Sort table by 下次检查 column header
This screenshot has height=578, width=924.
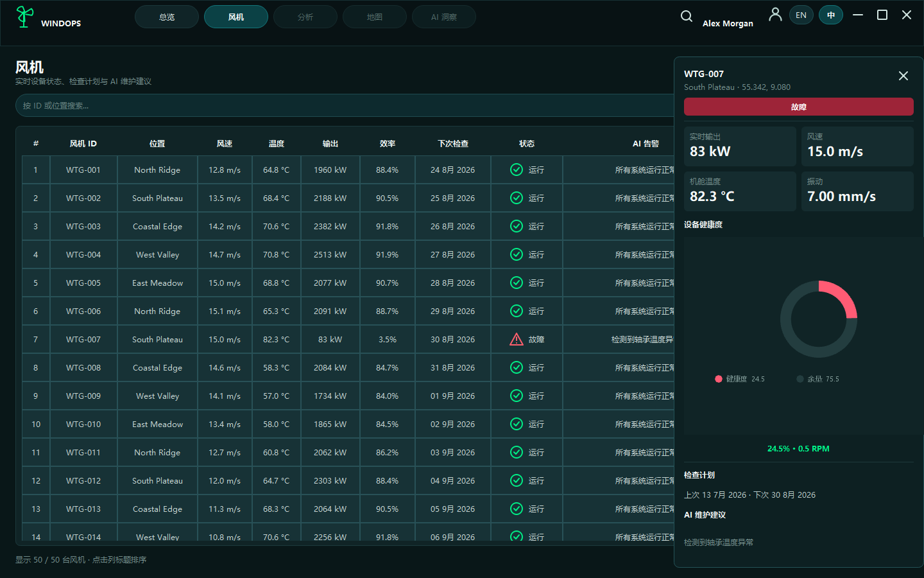coord(453,143)
